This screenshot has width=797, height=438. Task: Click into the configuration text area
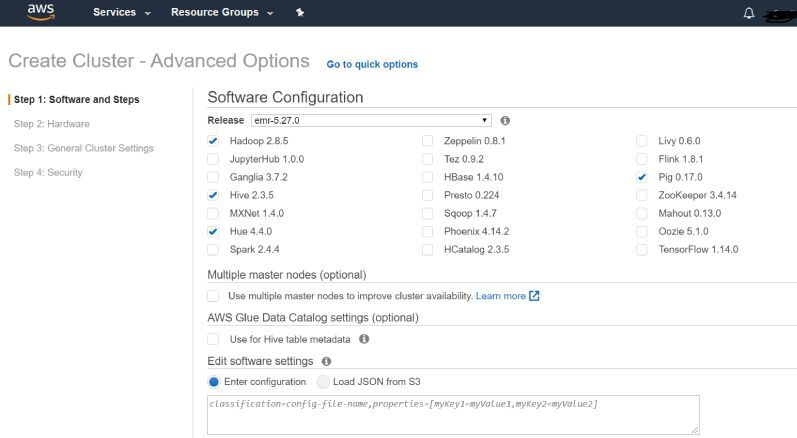pos(453,415)
